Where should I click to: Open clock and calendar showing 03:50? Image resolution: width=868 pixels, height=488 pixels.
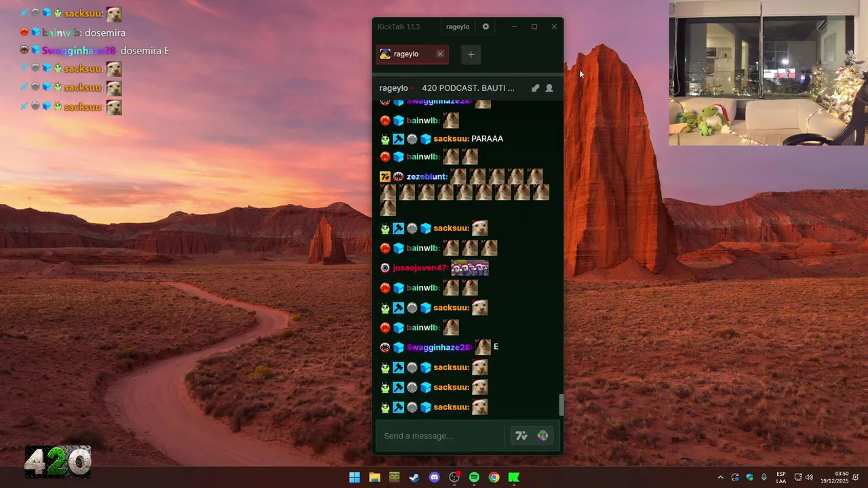point(834,477)
